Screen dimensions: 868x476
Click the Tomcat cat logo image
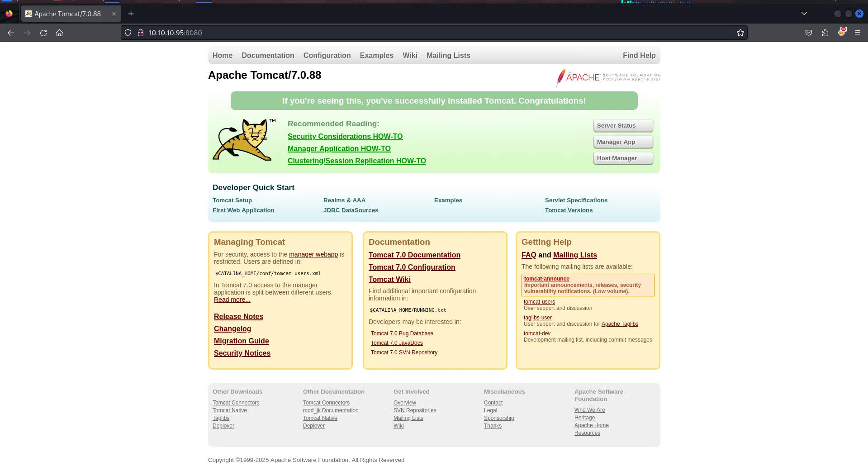pyautogui.click(x=244, y=139)
